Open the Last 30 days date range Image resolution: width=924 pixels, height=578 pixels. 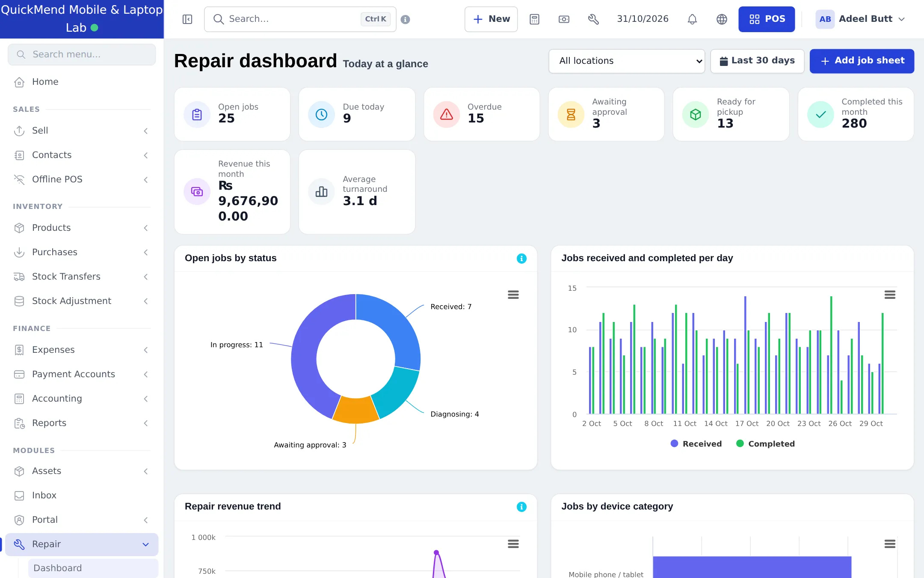pyautogui.click(x=757, y=61)
